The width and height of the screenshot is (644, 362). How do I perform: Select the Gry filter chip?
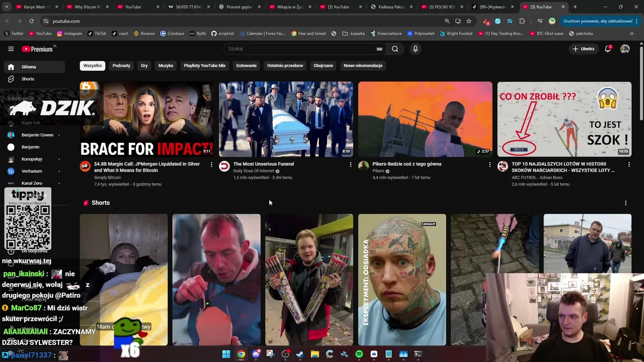pos(144,65)
